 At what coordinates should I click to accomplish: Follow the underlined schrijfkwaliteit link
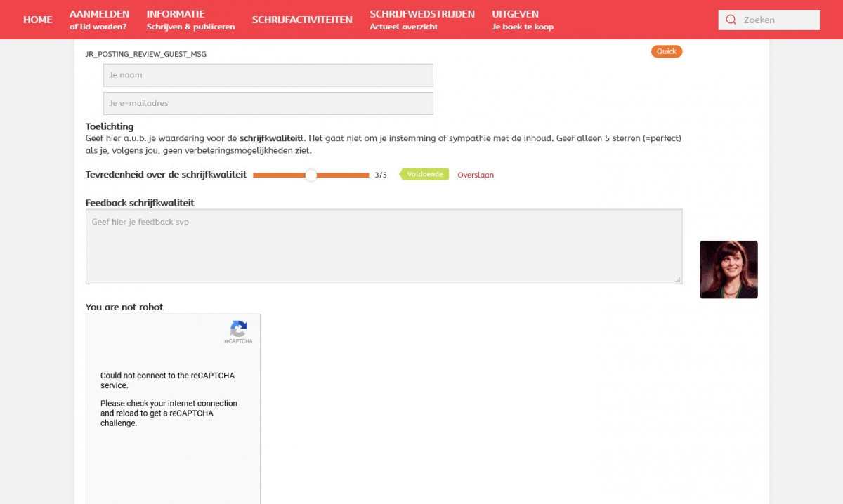pos(270,138)
